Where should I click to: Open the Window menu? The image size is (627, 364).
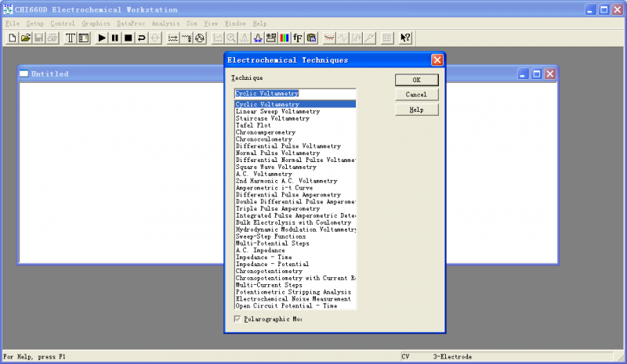click(x=235, y=23)
